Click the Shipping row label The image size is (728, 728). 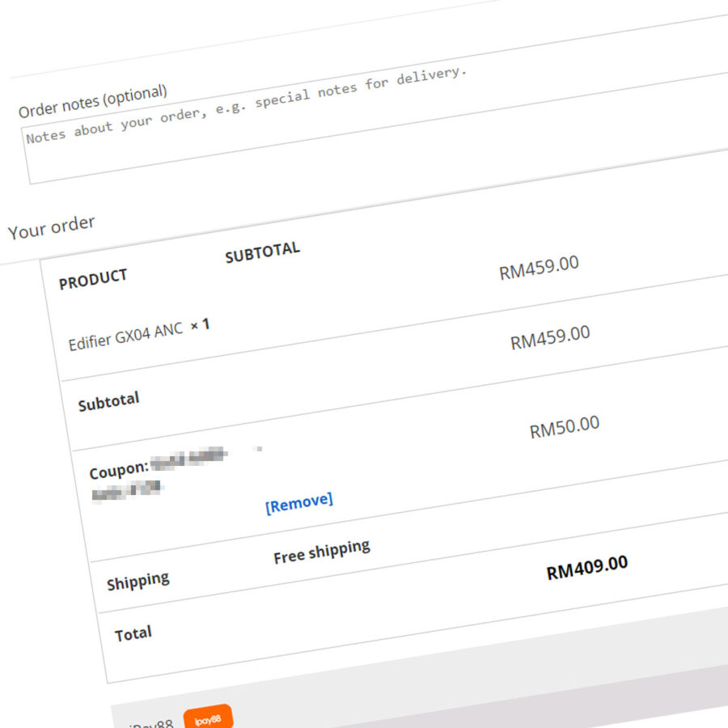(138, 581)
